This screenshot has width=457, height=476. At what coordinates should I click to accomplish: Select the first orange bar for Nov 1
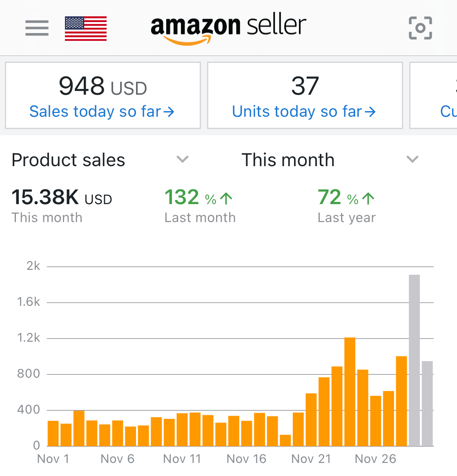click(53, 433)
